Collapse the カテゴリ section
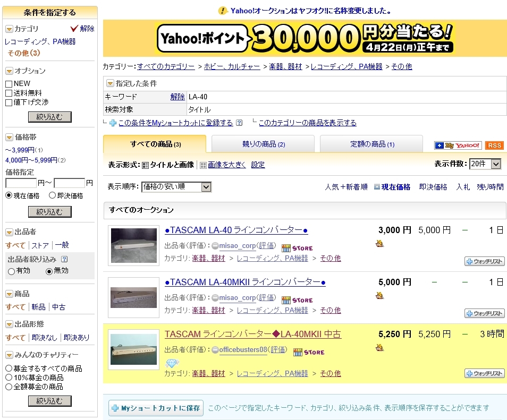 pyautogui.click(x=10, y=29)
